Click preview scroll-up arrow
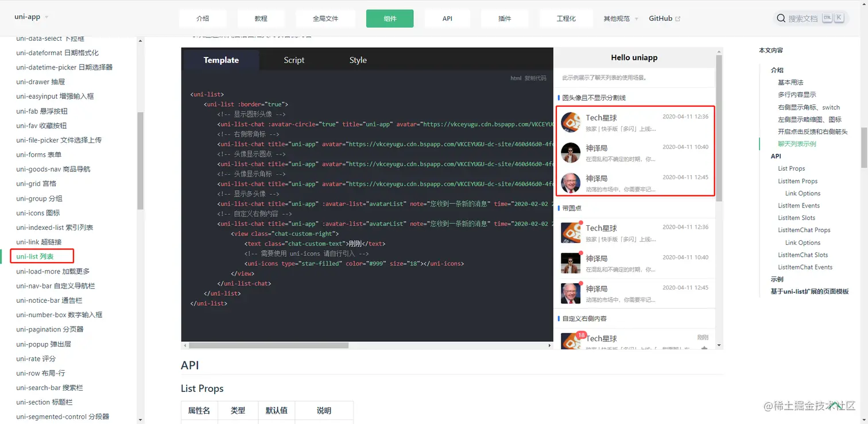 tap(719, 51)
